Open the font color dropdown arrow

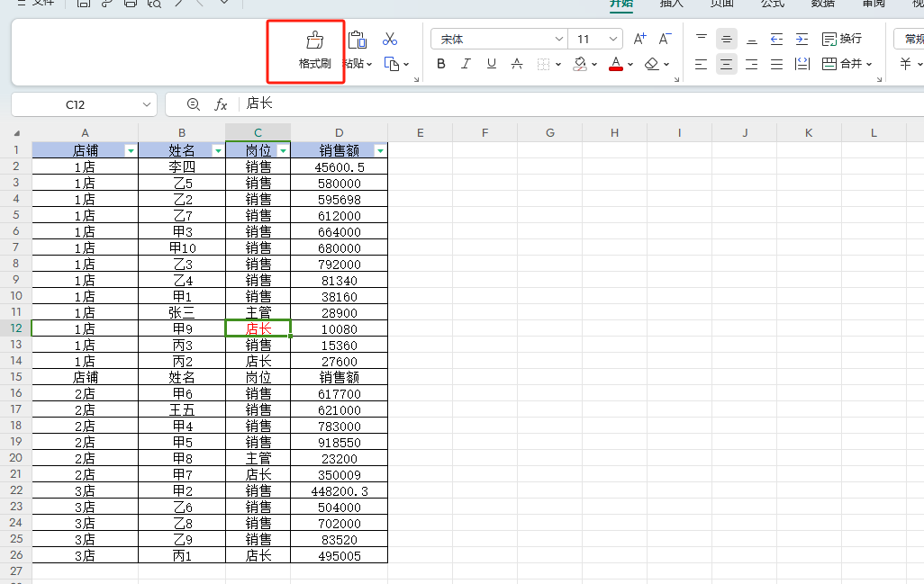tap(630, 64)
